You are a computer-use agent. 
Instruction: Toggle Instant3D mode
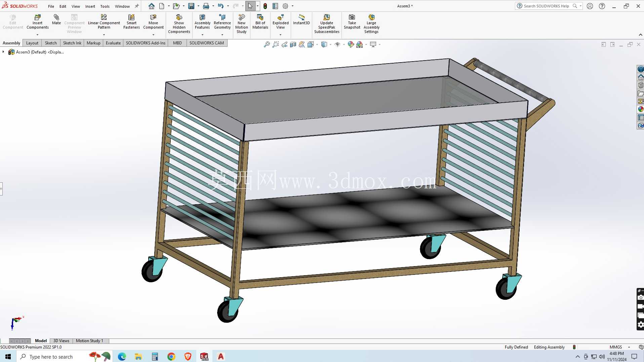pos(301,20)
